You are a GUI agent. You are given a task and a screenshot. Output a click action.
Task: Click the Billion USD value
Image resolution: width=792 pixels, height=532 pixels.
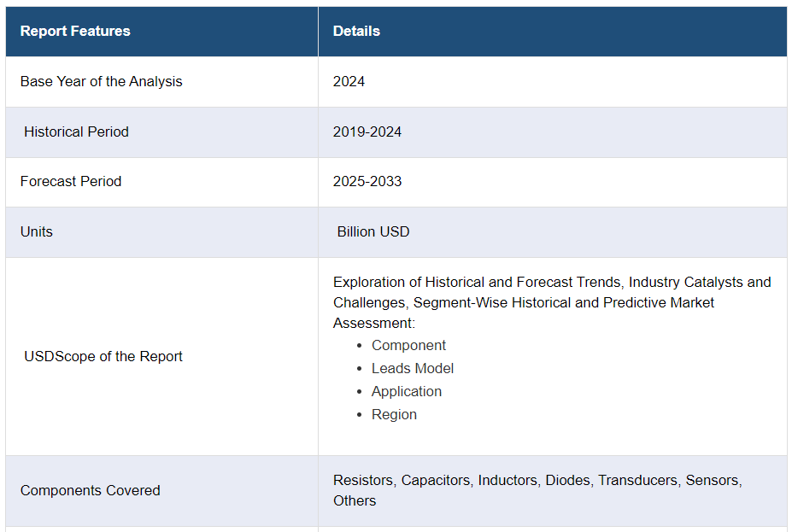(x=373, y=231)
